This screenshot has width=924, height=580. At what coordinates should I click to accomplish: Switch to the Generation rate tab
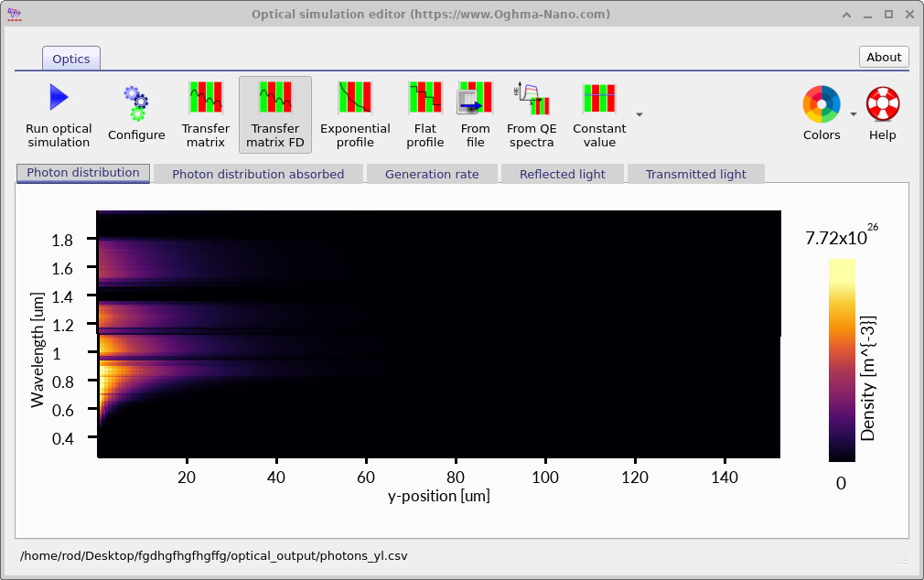[x=432, y=173]
